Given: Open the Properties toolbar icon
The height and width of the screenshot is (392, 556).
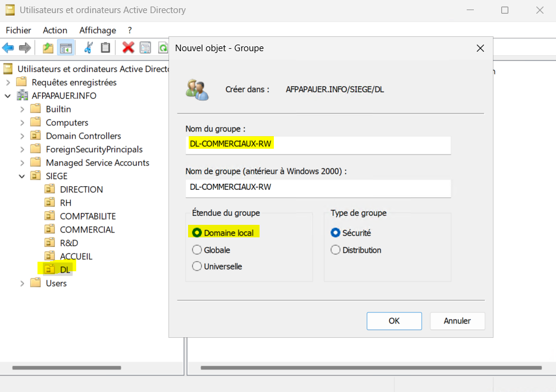Looking at the screenshot, I should click(145, 48).
